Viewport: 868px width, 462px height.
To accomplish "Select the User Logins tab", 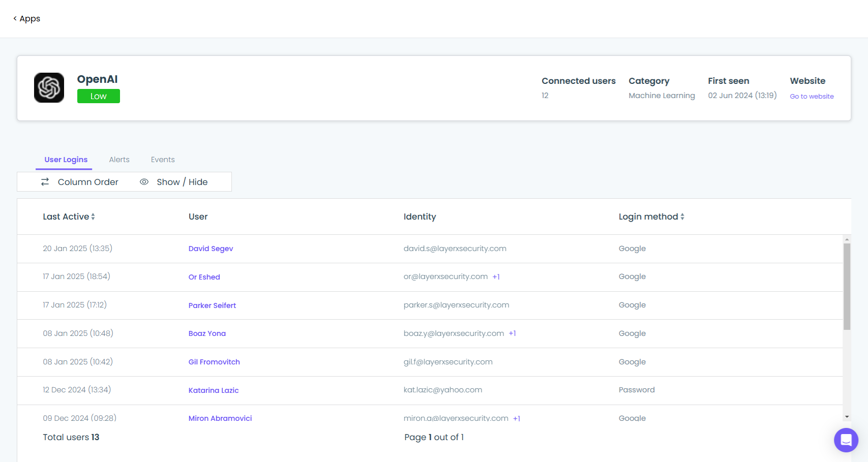I will click(x=66, y=160).
